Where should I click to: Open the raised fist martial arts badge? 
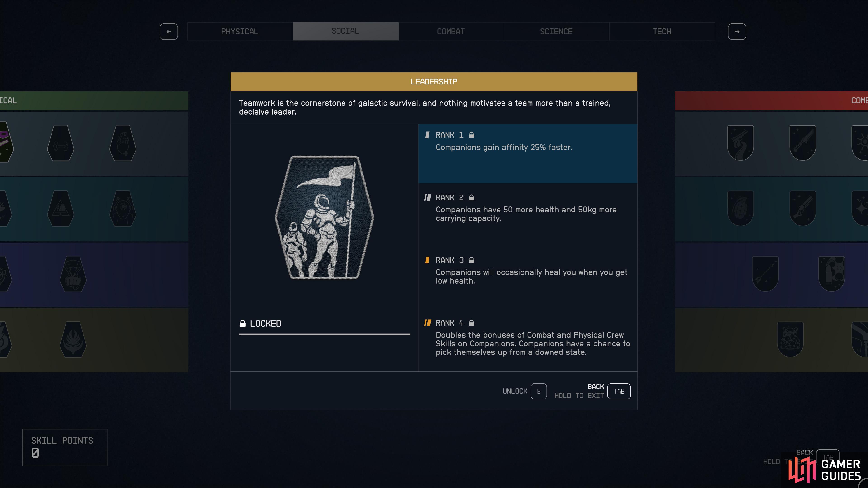73,274
